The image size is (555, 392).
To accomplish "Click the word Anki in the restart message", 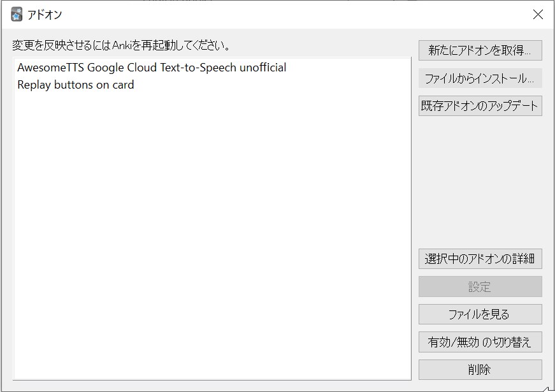I will (122, 45).
